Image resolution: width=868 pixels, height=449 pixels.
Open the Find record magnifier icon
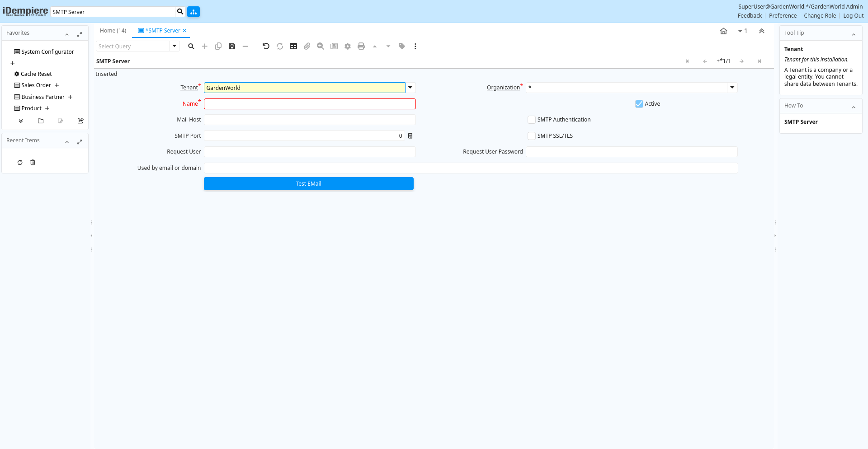(x=191, y=46)
